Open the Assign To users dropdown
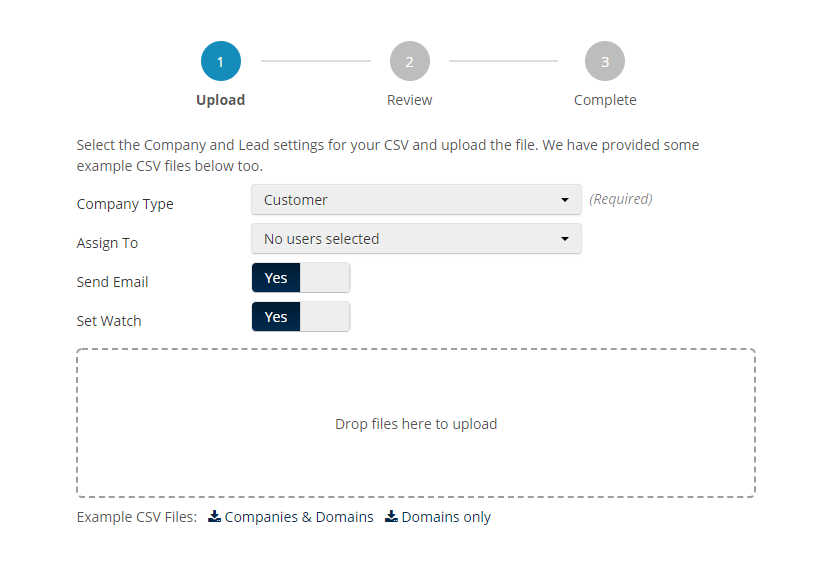The height and width of the screenshot is (565, 828). (x=415, y=239)
